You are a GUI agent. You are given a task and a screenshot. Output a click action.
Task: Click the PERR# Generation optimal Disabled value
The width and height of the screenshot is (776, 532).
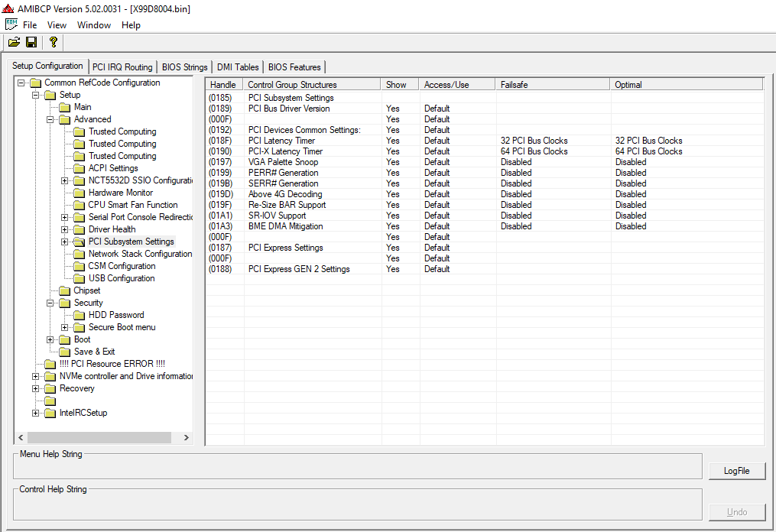pos(631,173)
